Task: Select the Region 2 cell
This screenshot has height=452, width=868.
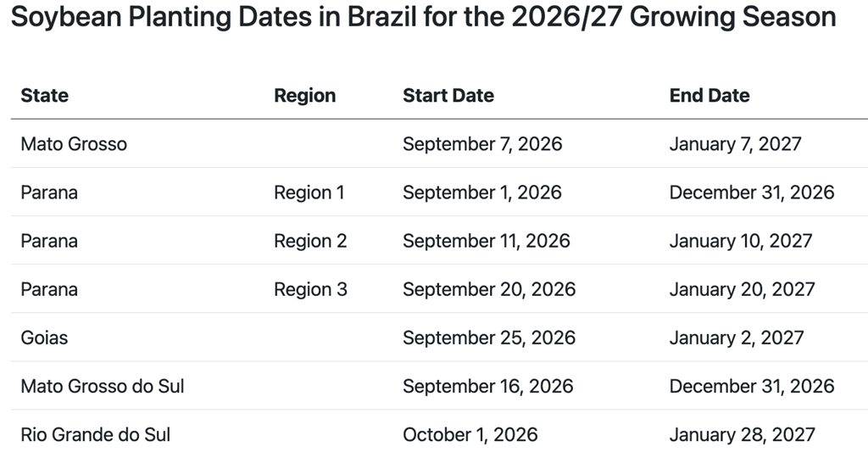Action: point(310,241)
